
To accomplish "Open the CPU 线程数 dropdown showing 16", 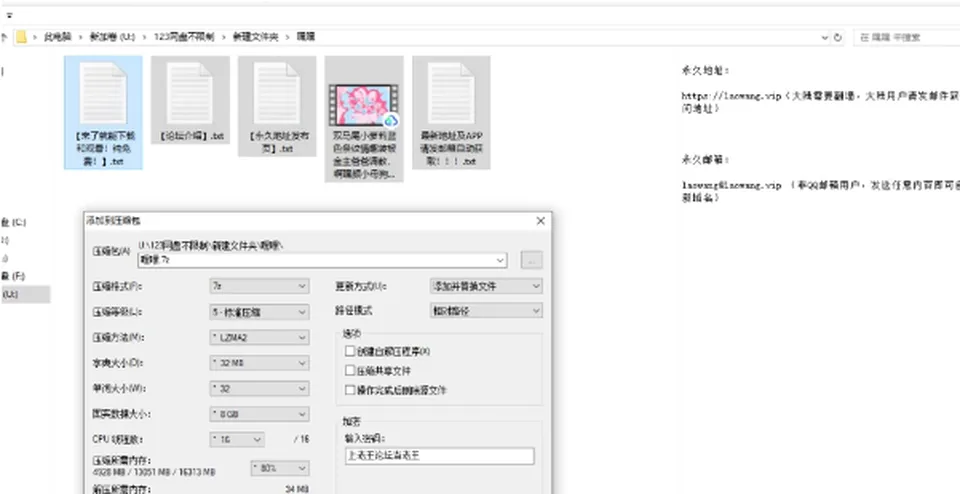I will [237, 440].
